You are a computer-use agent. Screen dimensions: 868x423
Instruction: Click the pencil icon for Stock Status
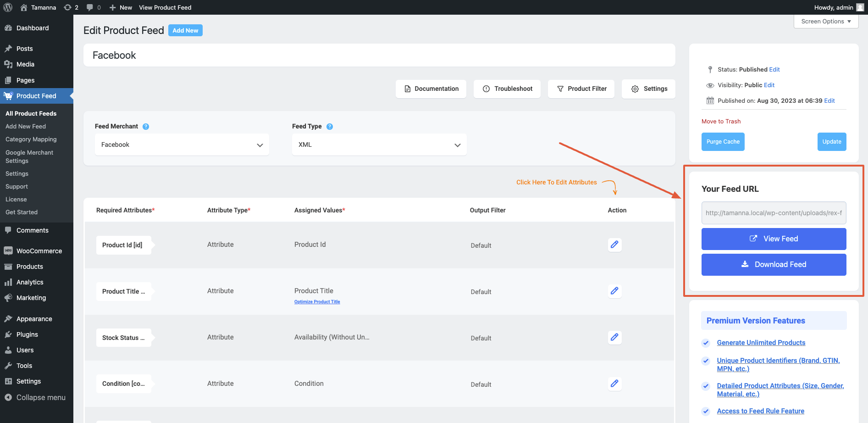(614, 337)
